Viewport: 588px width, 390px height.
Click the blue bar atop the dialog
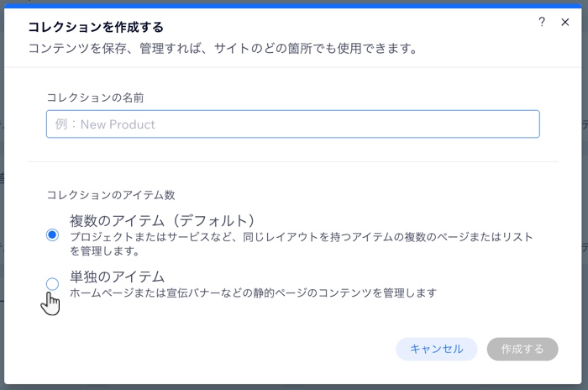[293, 6]
